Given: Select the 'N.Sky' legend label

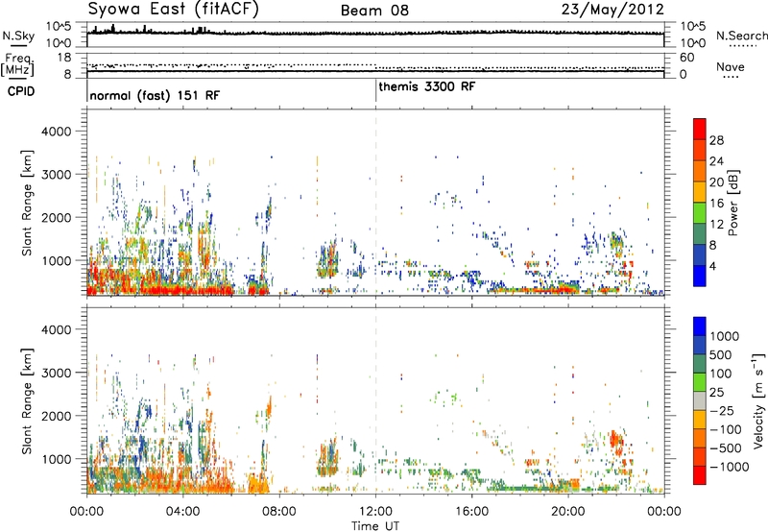Looking at the screenshot, I should (x=18, y=36).
